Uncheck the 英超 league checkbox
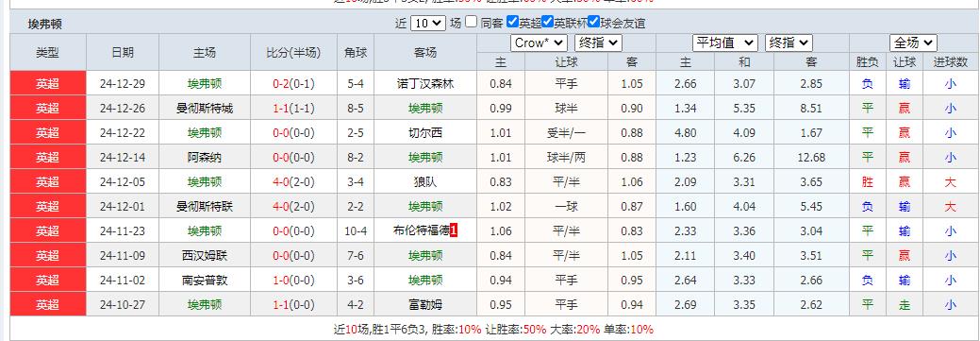This screenshot has width=980, height=341. click(512, 22)
